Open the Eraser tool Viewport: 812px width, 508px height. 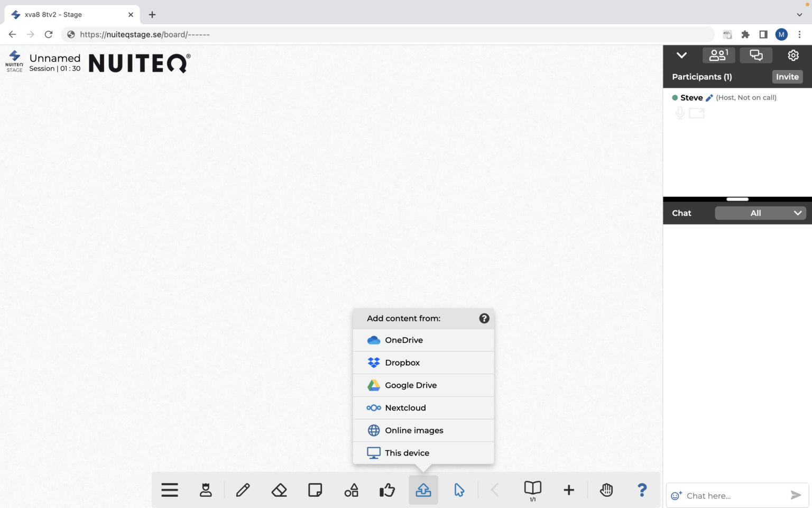[x=279, y=489]
